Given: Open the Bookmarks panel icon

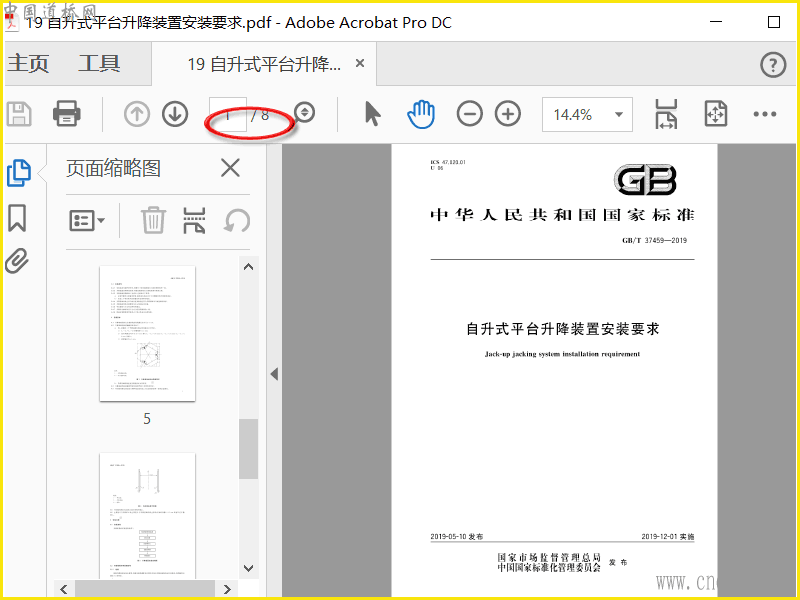Looking at the screenshot, I should pyautogui.click(x=17, y=218).
